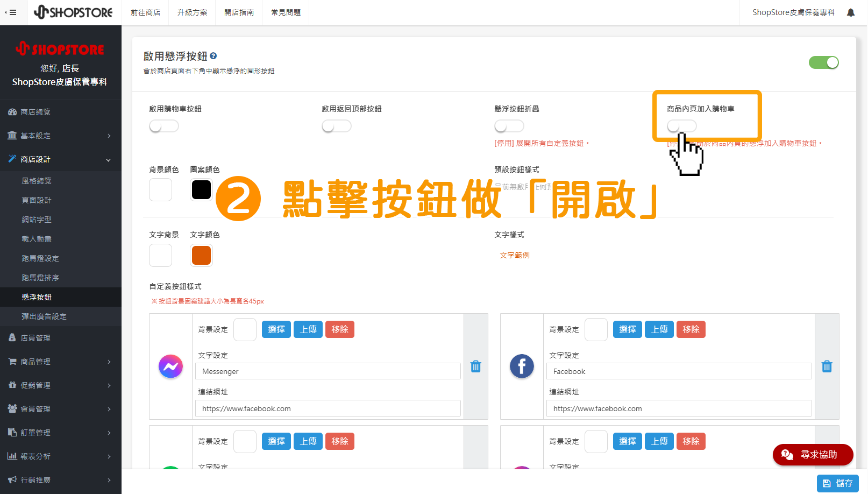Expand the 商品管理 submenu
868x494 pixels.
[109, 362]
